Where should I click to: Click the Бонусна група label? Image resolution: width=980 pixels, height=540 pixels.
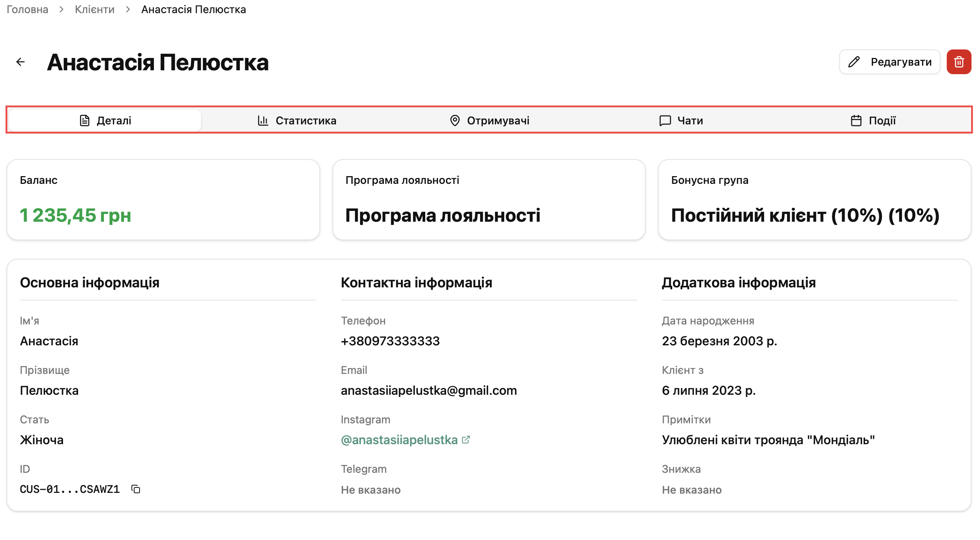[x=710, y=180]
